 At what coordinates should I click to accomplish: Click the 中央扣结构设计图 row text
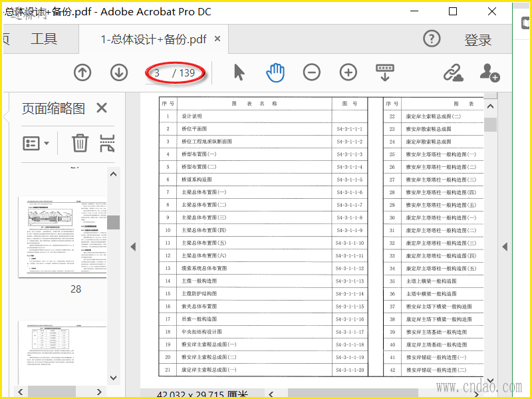point(201,332)
